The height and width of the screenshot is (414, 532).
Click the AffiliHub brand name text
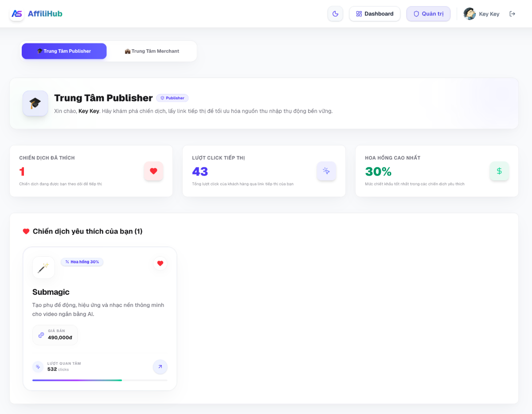45,14
